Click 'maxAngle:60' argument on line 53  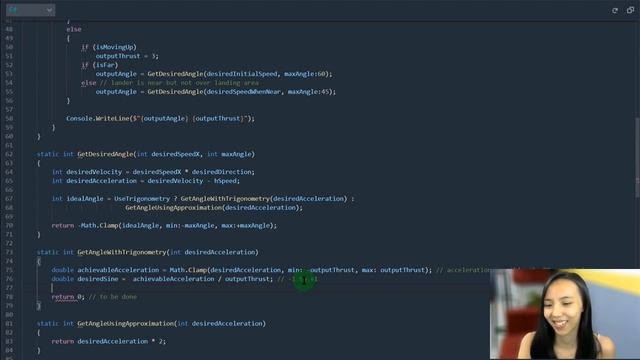(305, 74)
